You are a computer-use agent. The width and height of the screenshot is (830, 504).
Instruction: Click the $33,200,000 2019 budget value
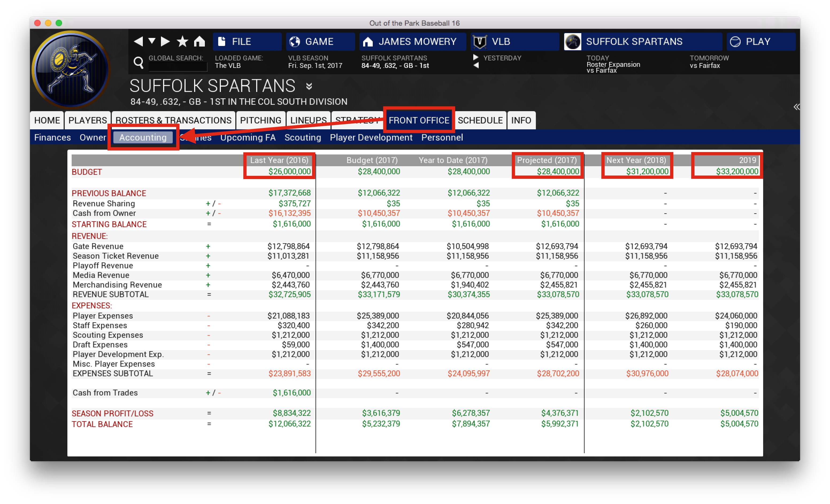[737, 171]
